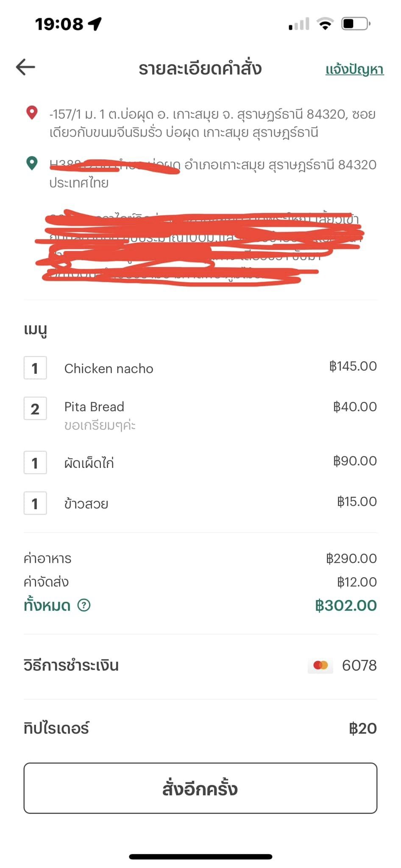Viewport: 401px width, 868px height.
Task: Tap the battery icon in status bar
Action: 355,24
